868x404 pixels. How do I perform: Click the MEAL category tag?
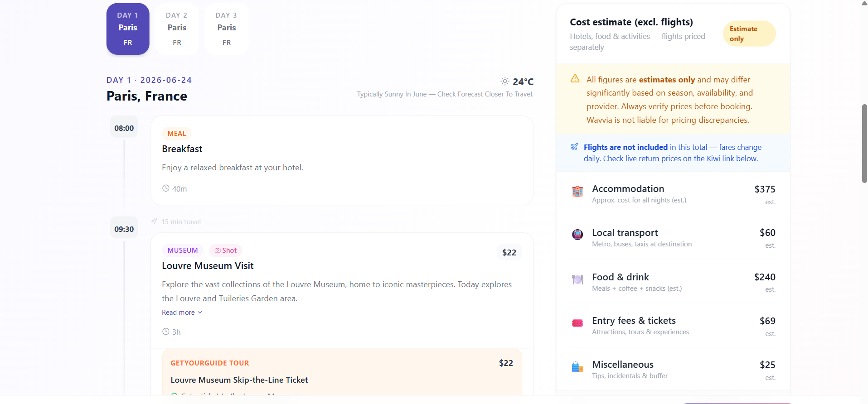point(177,134)
